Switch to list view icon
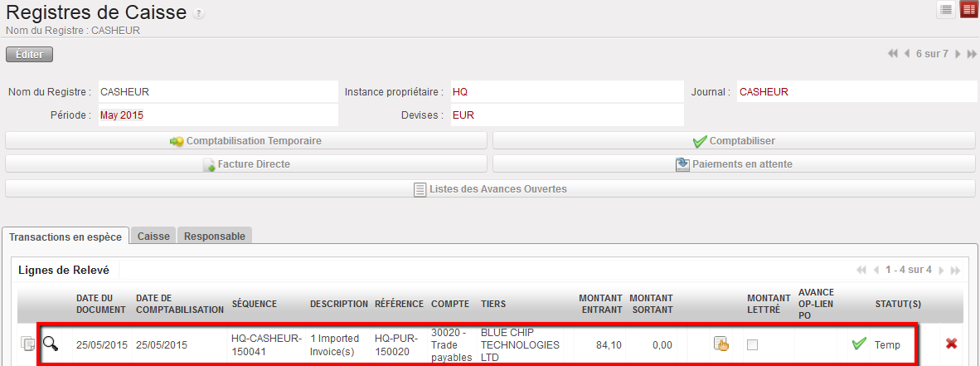 point(946,10)
